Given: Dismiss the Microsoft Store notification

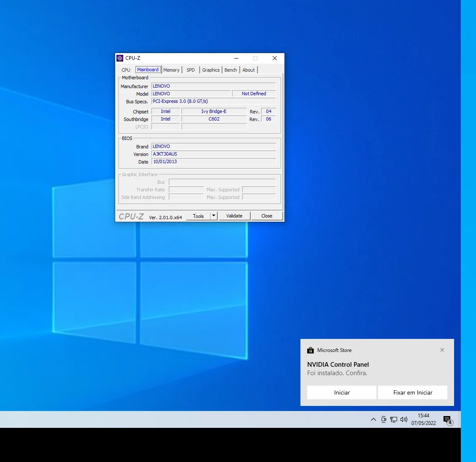Looking at the screenshot, I should (x=442, y=350).
